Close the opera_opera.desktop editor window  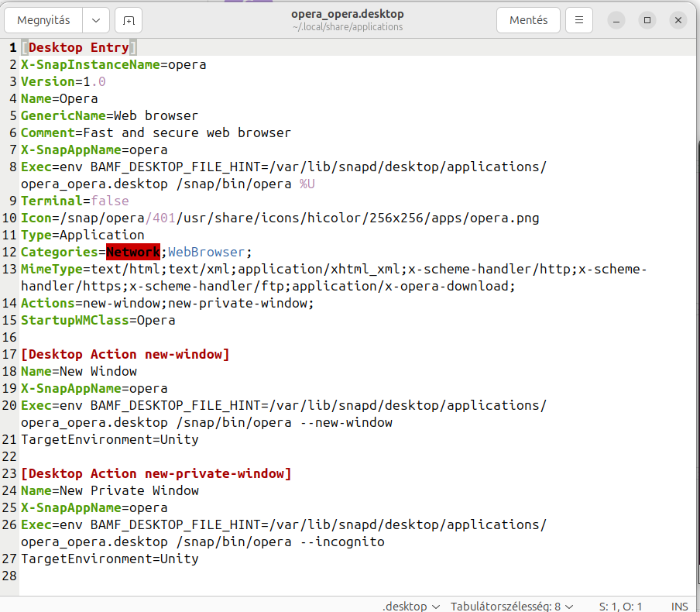point(678,20)
